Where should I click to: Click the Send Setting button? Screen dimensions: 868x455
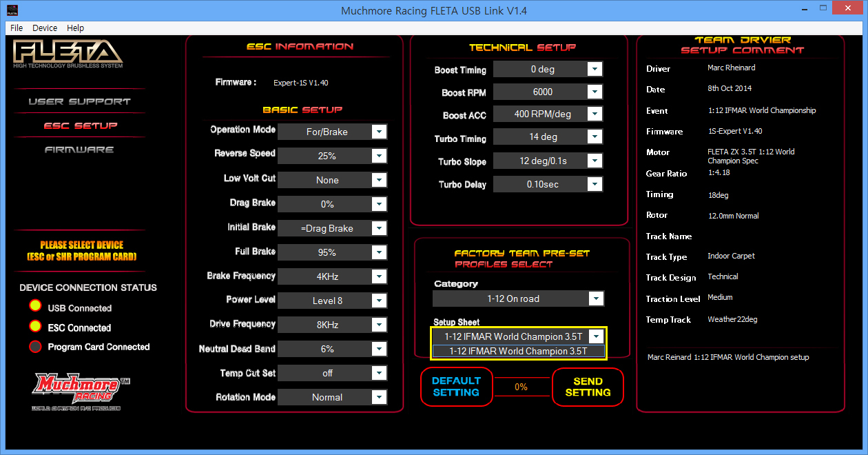coord(588,387)
